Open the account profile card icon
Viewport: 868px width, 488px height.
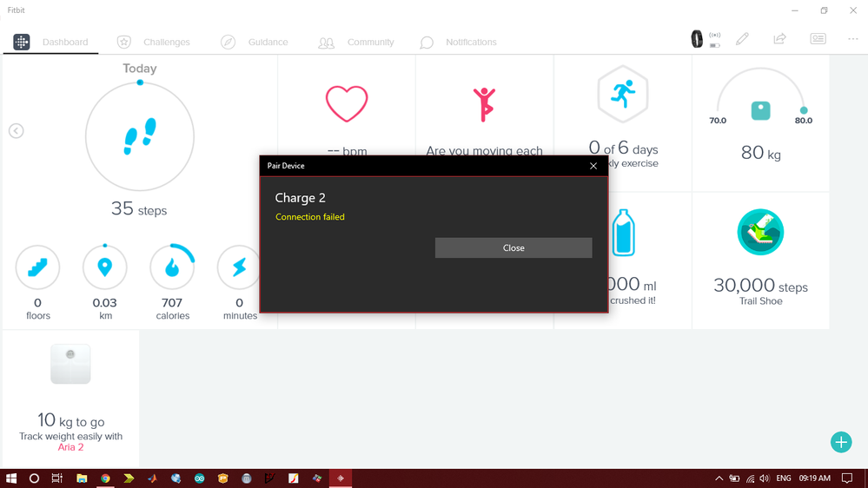click(818, 39)
